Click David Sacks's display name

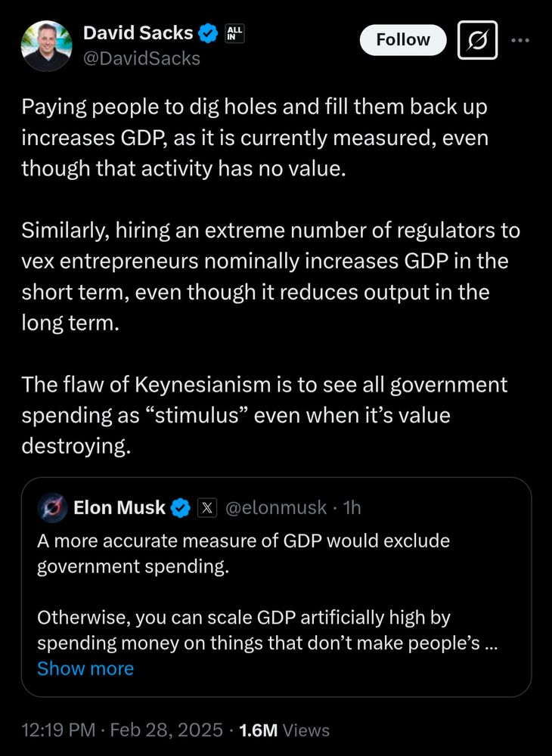point(136,33)
